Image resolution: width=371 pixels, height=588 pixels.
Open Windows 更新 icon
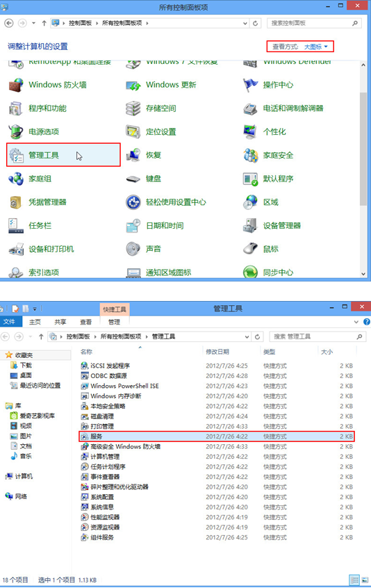(133, 85)
